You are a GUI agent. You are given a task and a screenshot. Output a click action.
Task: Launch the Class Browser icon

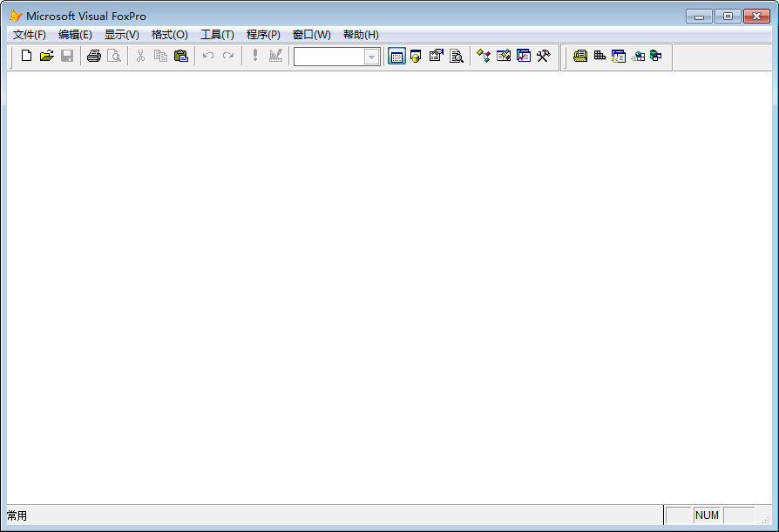pos(483,56)
